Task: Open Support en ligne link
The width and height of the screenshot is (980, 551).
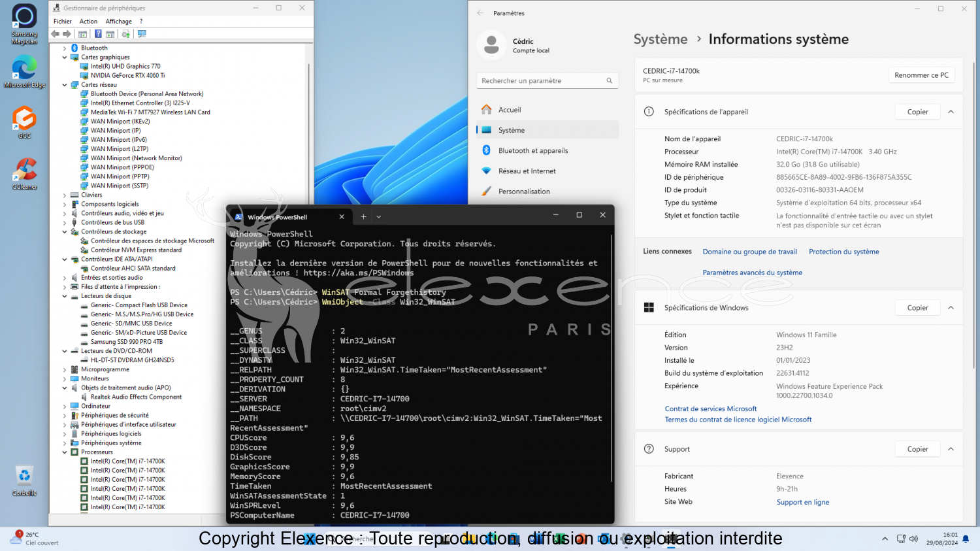Action: pyautogui.click(x=803, y=502)
